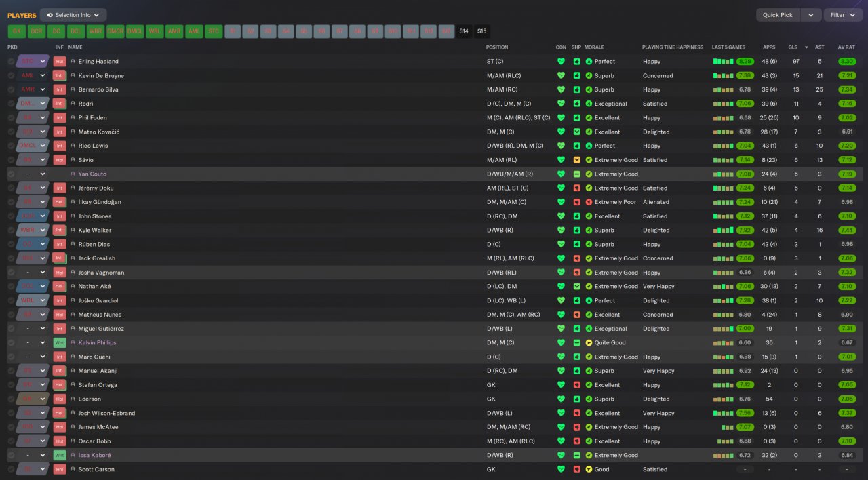Sort by the MORALE column header
The height and width of the screenshot is (480, 868).
tap(594, 47)
